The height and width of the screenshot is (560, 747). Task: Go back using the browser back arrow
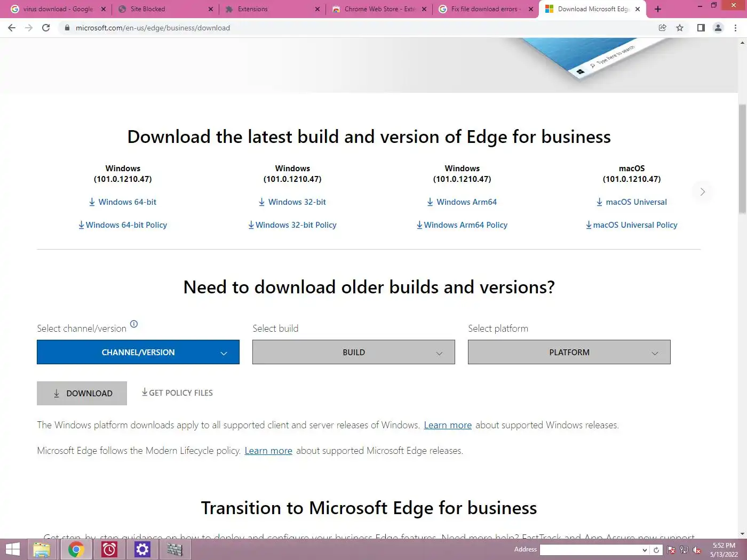tap(12, 28)
